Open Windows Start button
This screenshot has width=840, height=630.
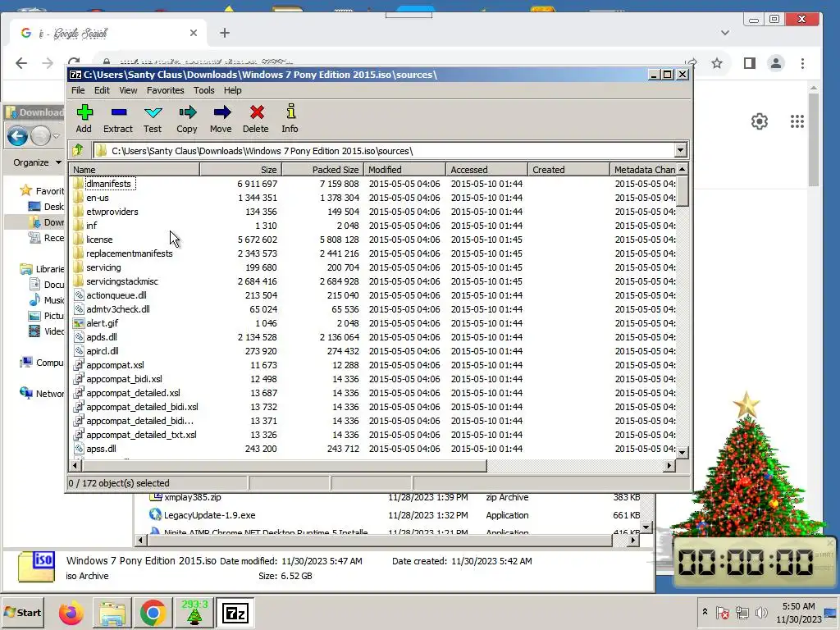(22, 613)
